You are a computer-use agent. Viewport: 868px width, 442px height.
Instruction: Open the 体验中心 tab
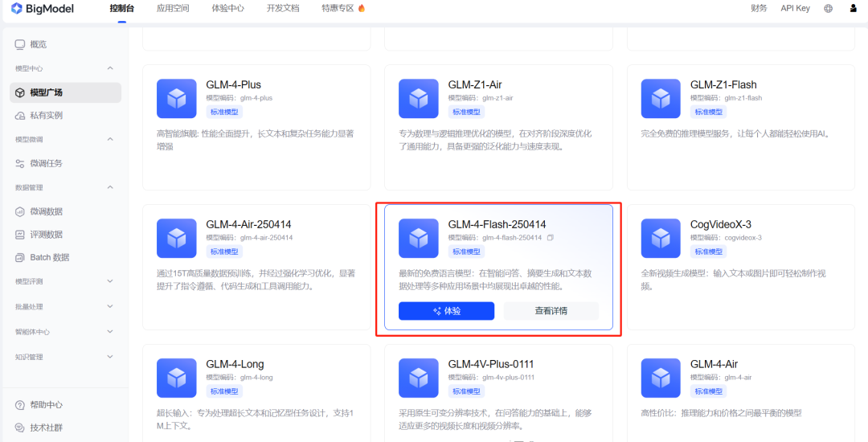coord(228,8)
